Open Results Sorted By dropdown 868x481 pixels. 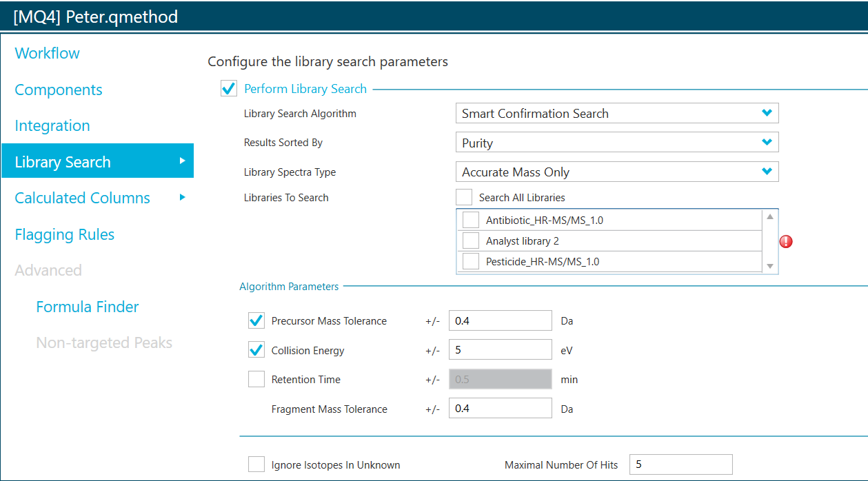pos(616,143)
